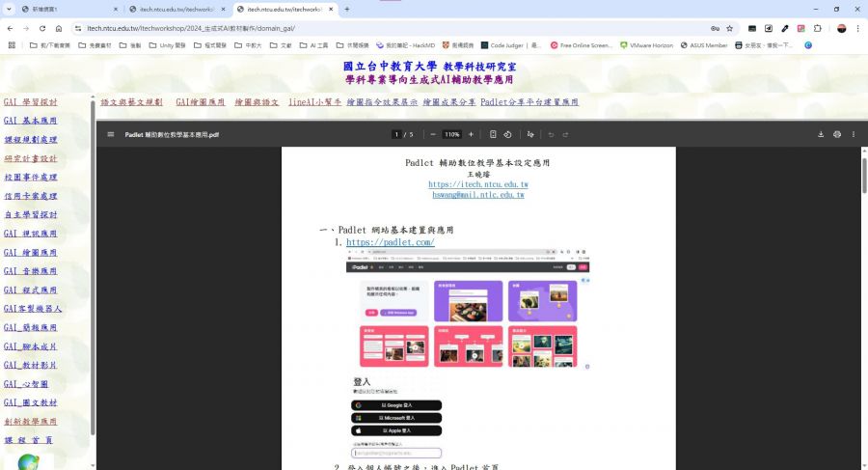
Task: Click the fit to page icon
Action: point(493,134)
